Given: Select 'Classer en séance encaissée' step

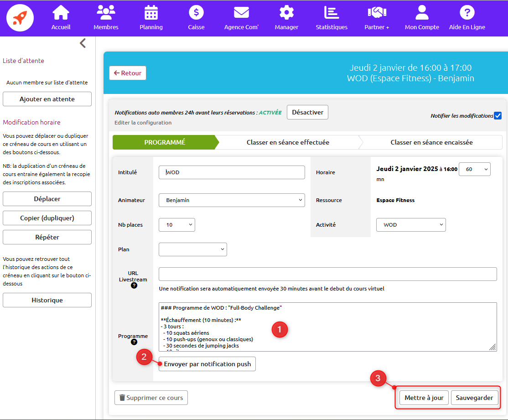Looking at the screenshot, I should [x=431, y=142].
